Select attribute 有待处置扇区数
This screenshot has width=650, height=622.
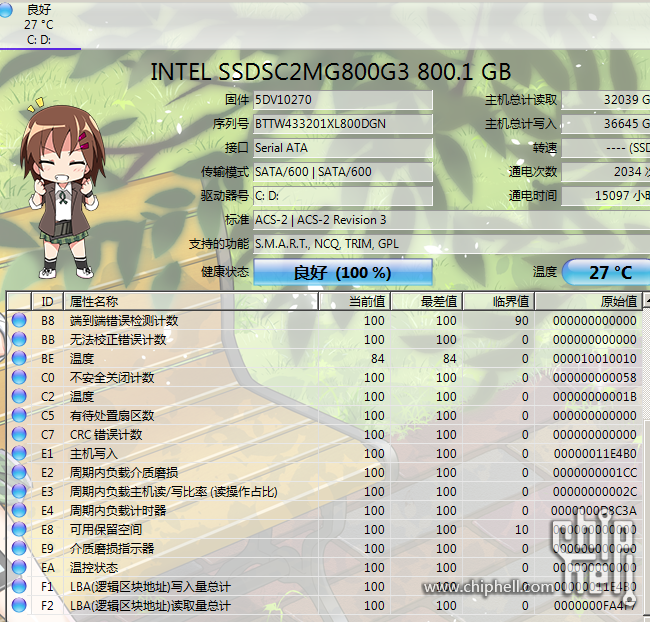pyautogui.click(x=112, y=415)
